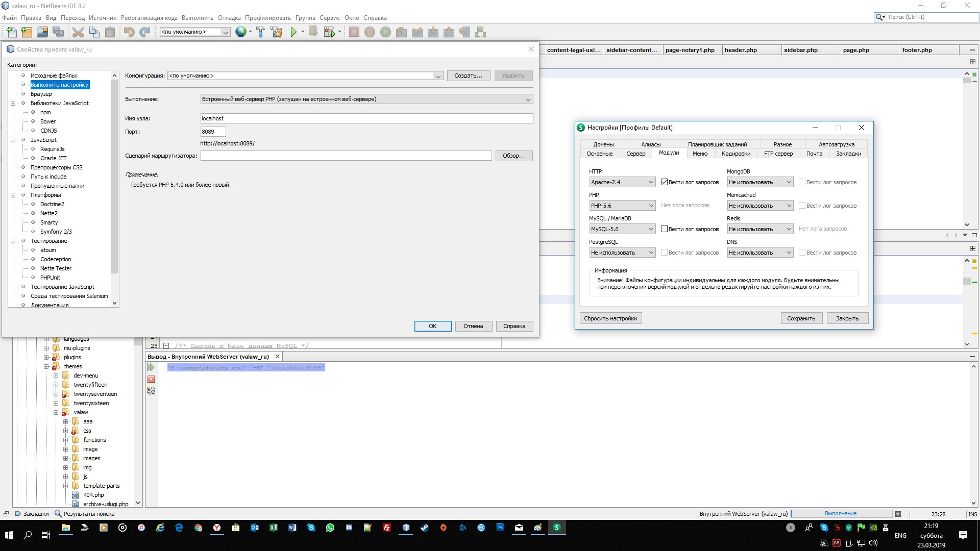Click the Clean and Build hammer-broom icon
Image resolution: width=980 pixels, height=551 pixels.
277,32
